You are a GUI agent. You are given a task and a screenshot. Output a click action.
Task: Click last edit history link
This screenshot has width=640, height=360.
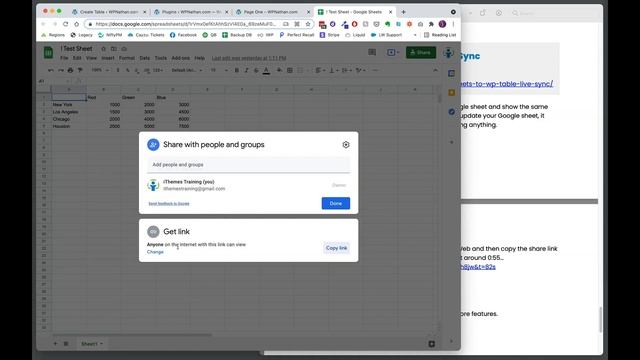tap(249, 58)
